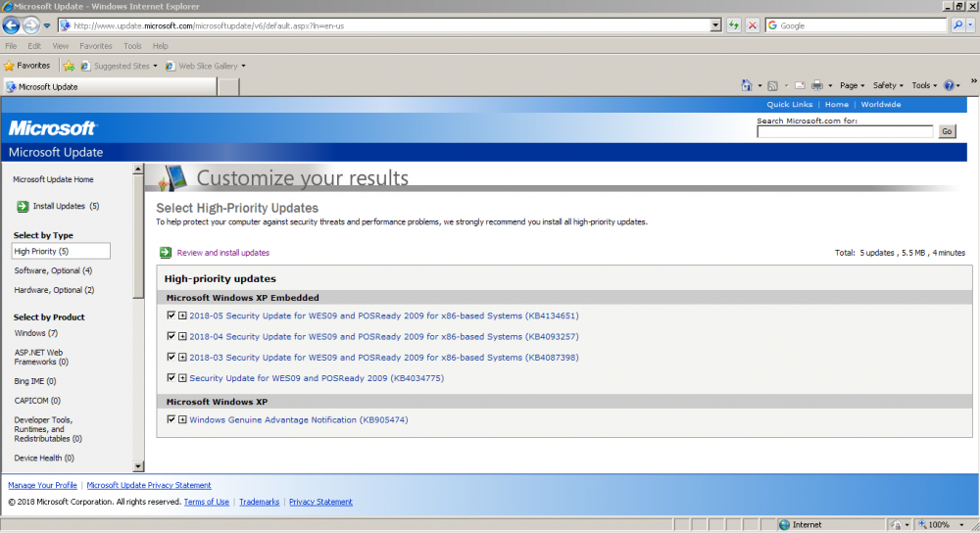Click the Suggested Sites icon
The width and height of the screenshot is (980, 534).
(x=85, y=66)
